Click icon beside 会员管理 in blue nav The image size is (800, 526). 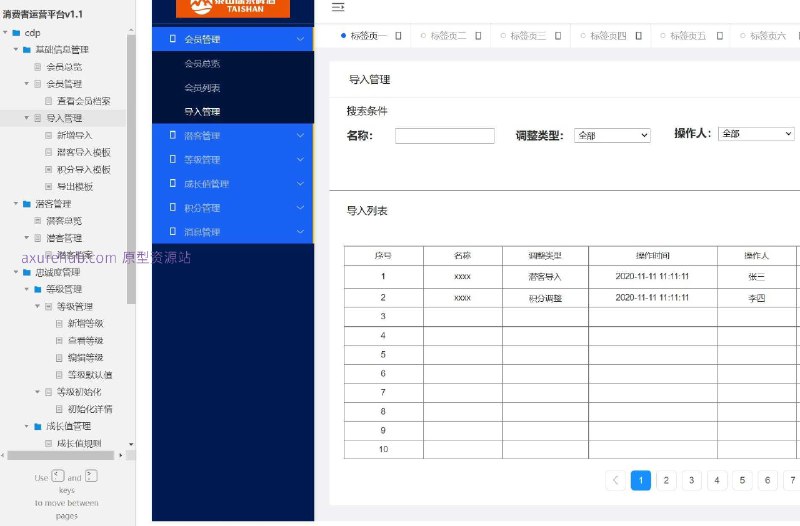click(172, 39)
